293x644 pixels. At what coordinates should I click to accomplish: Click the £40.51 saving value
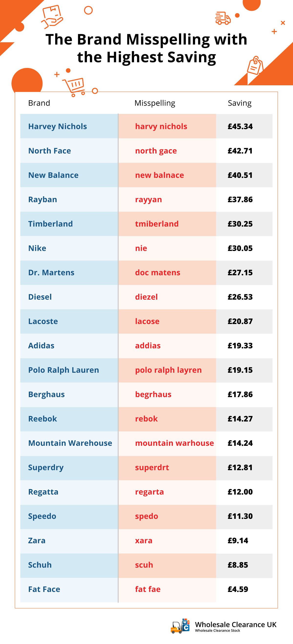240,175
